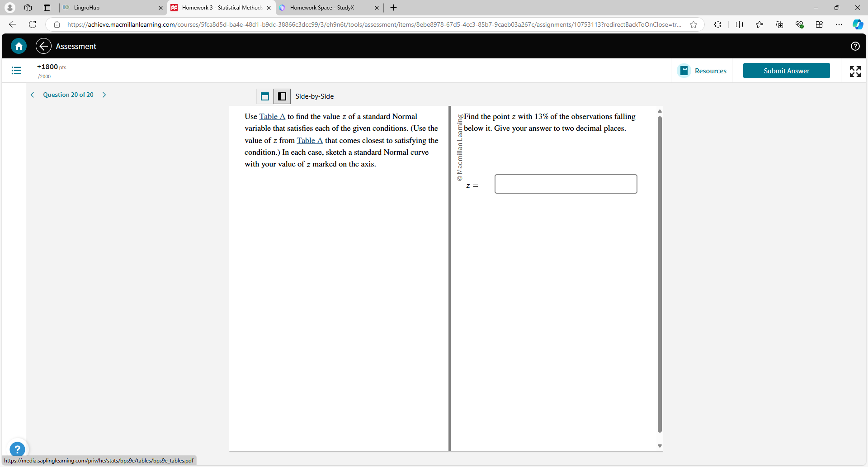868x467 pixels.
Task: Click the +1800 pts score text
Action: coord(52,67)
